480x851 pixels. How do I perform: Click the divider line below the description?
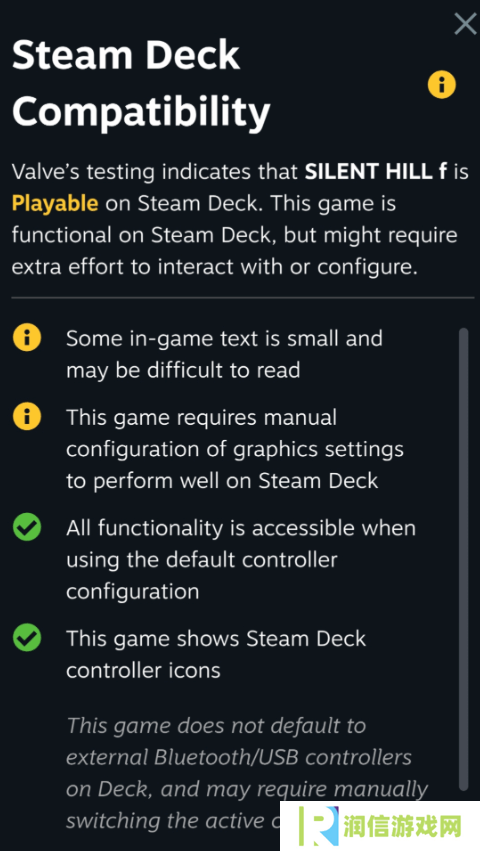pos(243,297)
